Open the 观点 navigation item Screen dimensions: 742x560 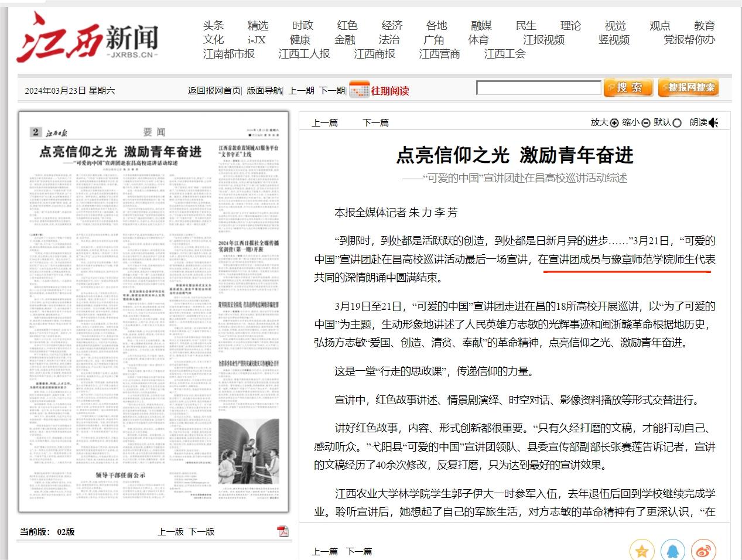[x=660, y=25]
